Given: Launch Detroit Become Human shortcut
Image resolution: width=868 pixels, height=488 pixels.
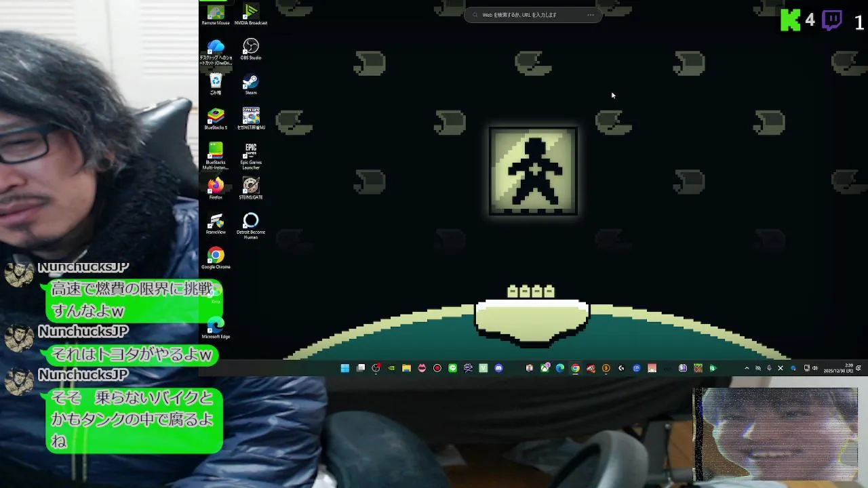Looking at the screenshot, I should point(251,226).
